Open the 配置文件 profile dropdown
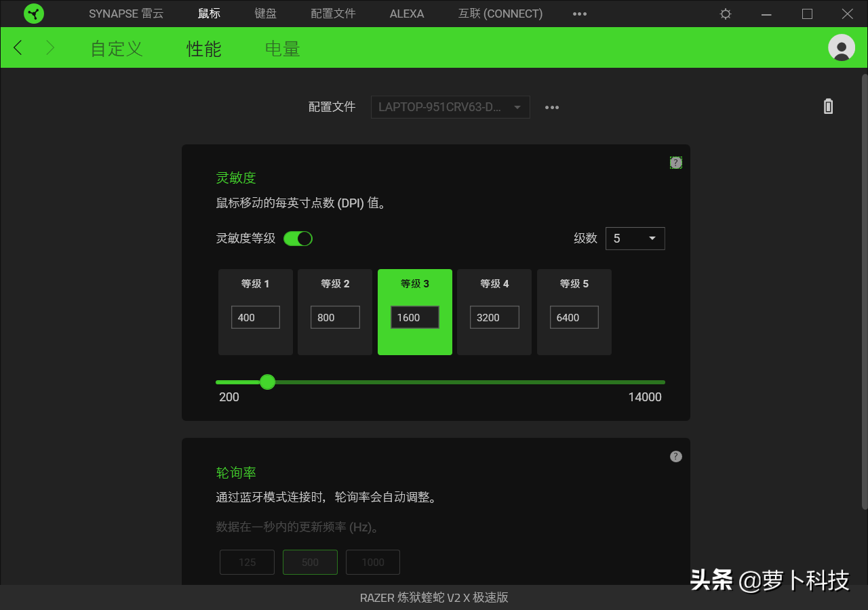 450,107
